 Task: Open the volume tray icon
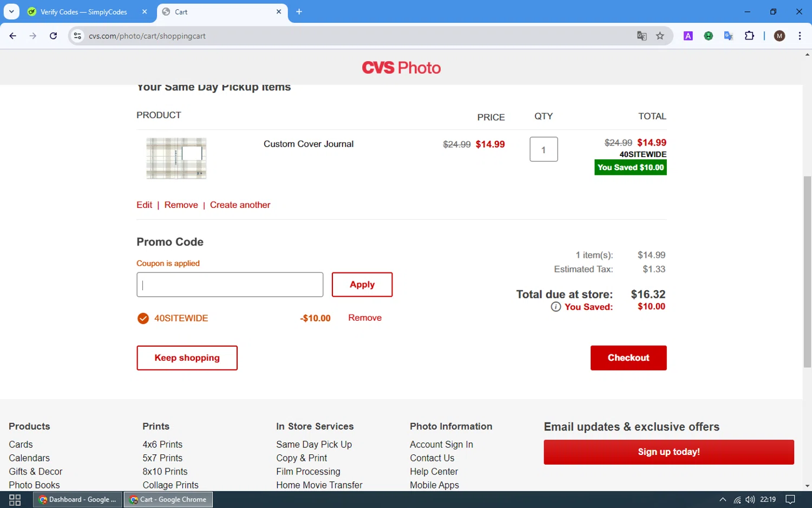click(750, 499)
